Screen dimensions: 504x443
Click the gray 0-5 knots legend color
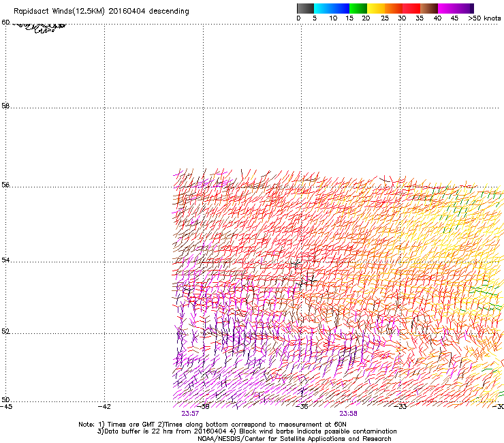point(305,8)
